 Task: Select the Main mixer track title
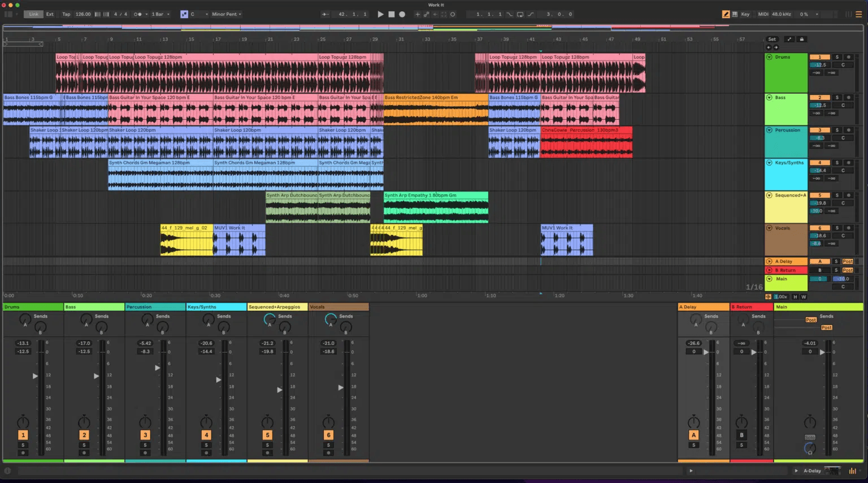point(818,307)
